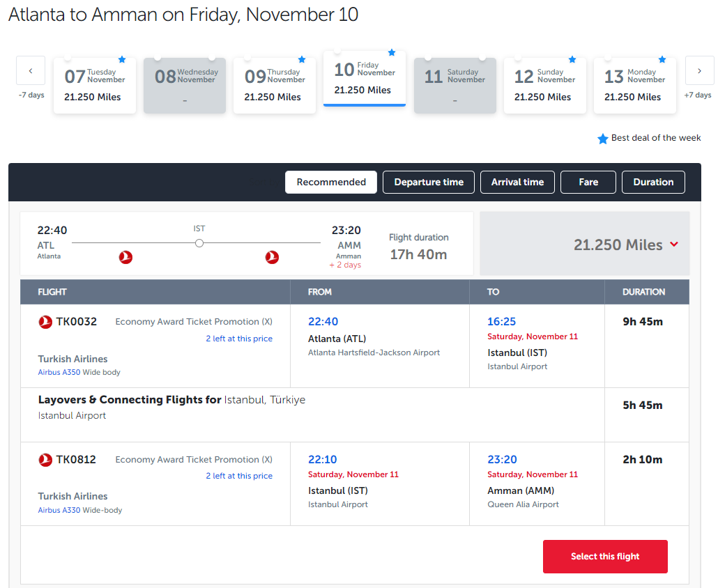Open the Airbus A350 aircraft link
718x588 pixels.
pyautogui.click(x=59, y=372)
